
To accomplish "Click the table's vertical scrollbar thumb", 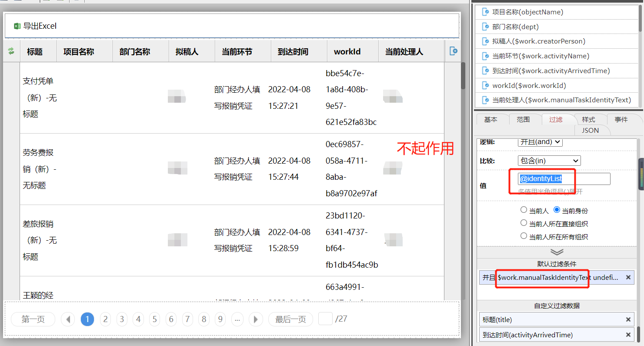I will pos(463,76).
